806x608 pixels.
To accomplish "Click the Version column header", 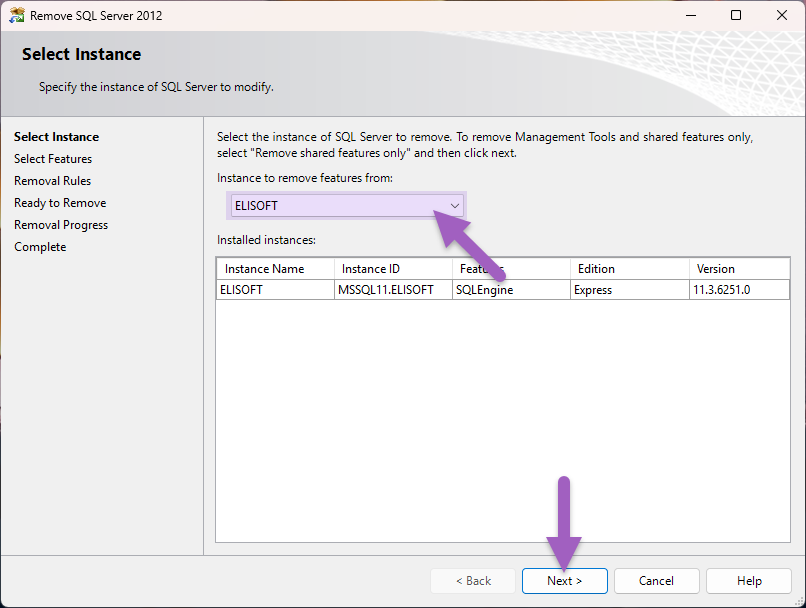I will point(739,269).
